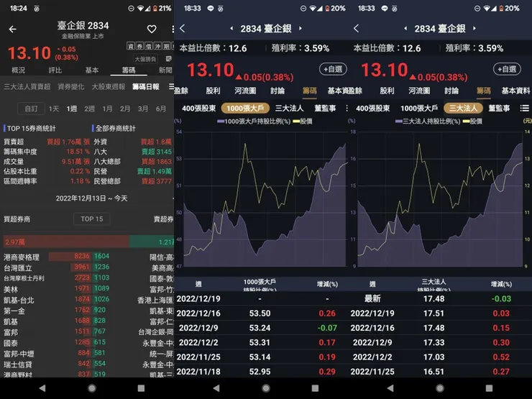Open the 自訂 custom period picker
The image size is (532, 399).
[x=31, y=109]
